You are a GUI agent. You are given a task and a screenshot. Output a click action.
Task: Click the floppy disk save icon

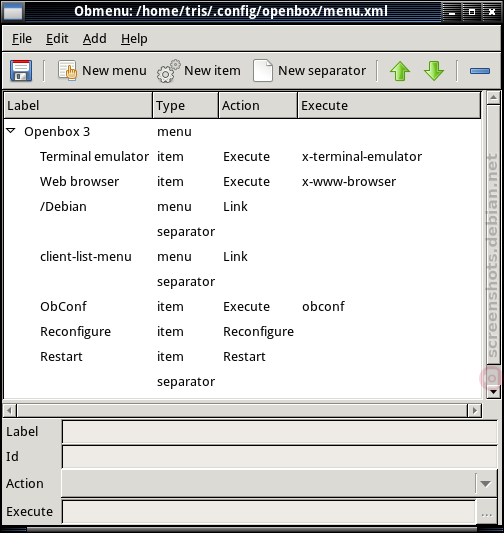pyautogui.click(x=21, y=71)
